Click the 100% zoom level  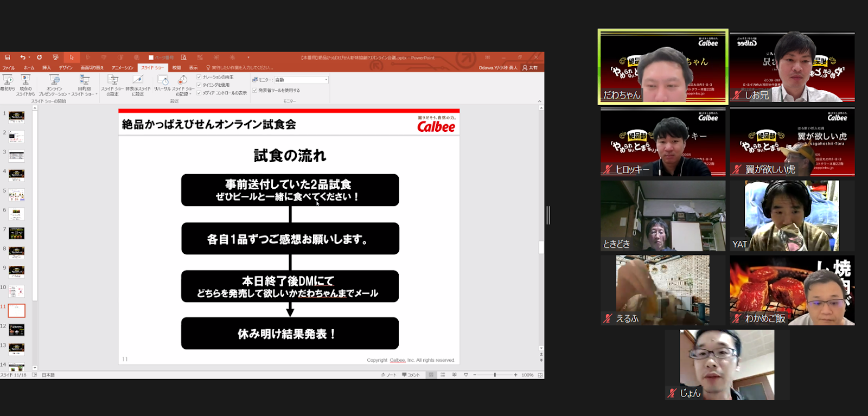pos(527,375)
